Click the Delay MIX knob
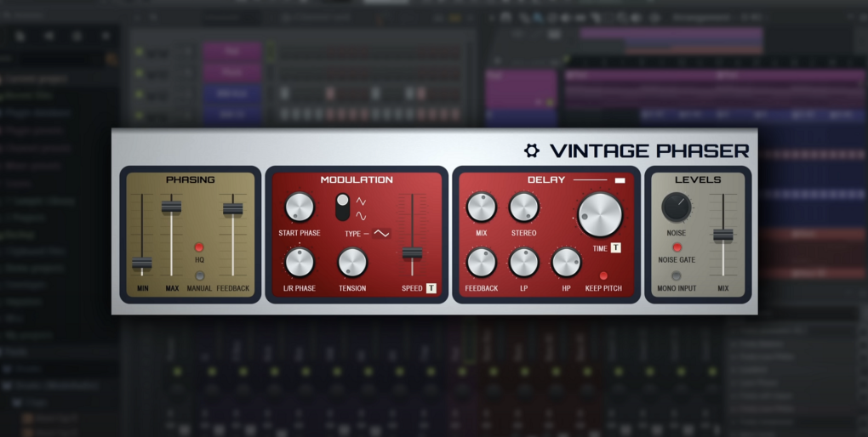Viewport: 868px width, 437px height. [481, 207]
